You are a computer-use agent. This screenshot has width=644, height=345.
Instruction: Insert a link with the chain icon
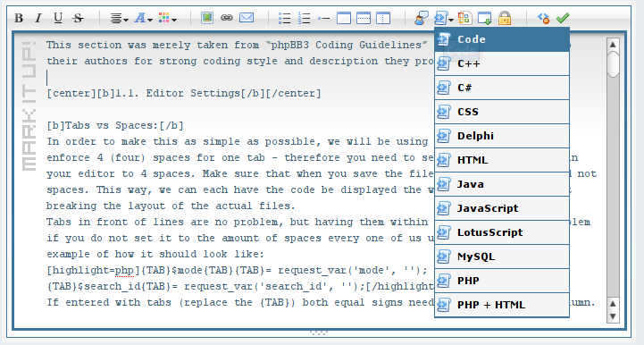227,18
